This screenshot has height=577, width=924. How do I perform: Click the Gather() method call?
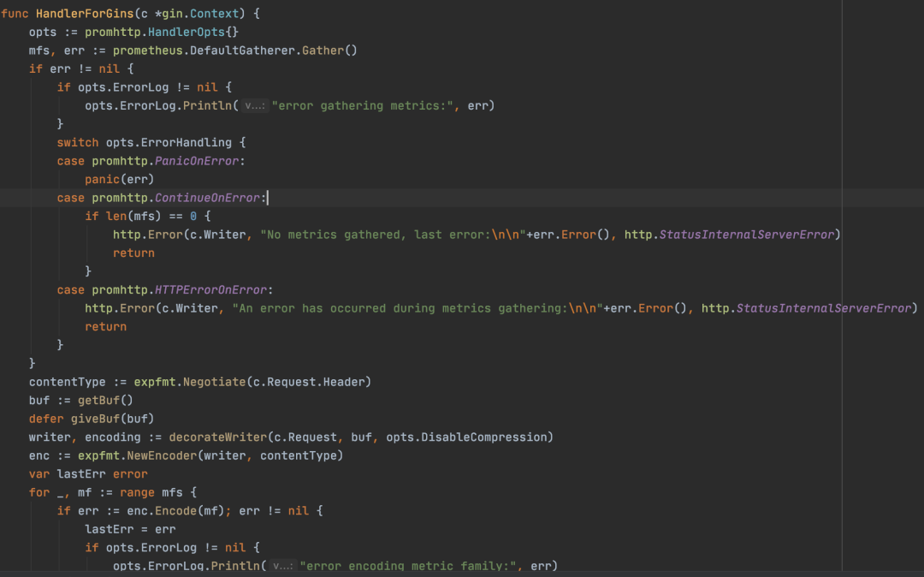pyautogui.click(x=329, y=51)
